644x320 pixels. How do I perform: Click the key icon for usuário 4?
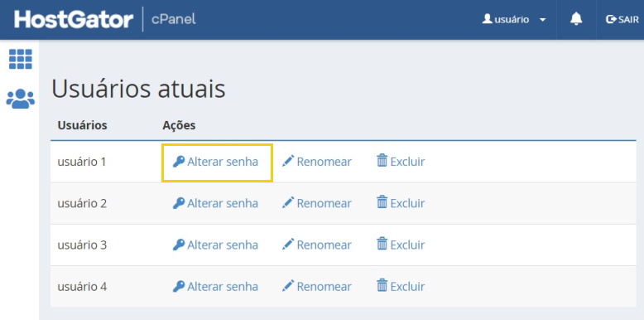[x=178, y=286]
